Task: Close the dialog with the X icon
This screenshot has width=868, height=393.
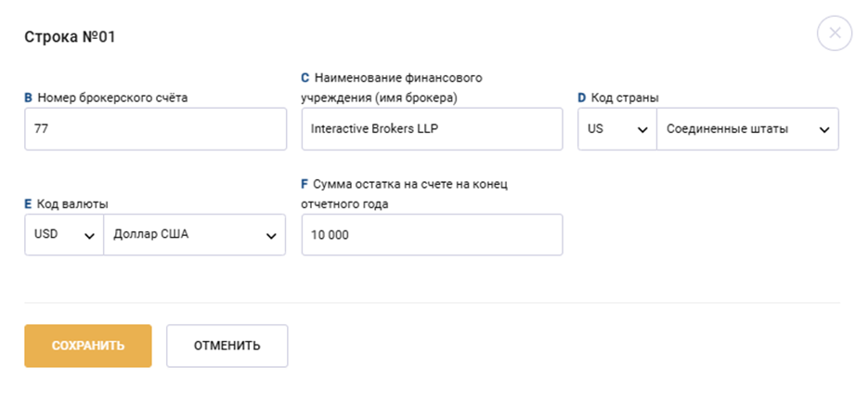Action: (x=834, y=34)
